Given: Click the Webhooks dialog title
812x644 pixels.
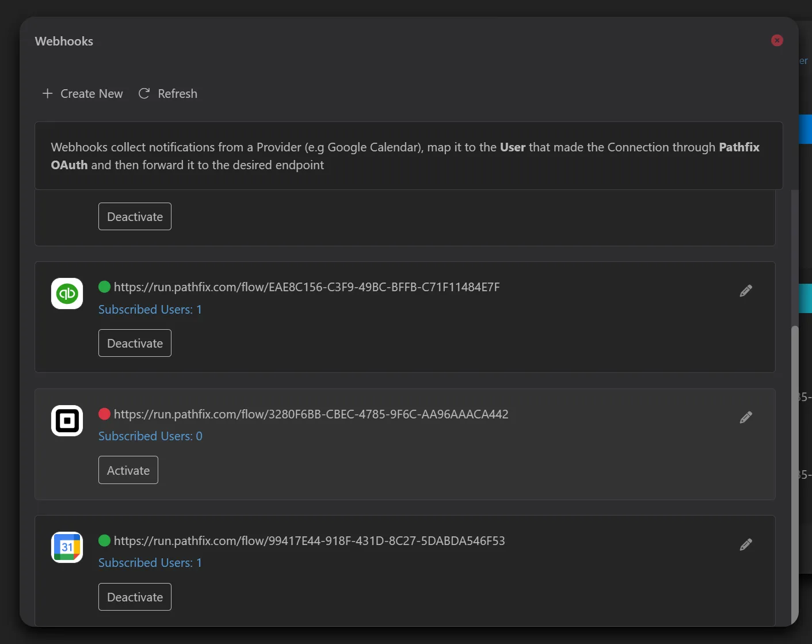Looking at the screenshot, I should [x=64, y=41].
